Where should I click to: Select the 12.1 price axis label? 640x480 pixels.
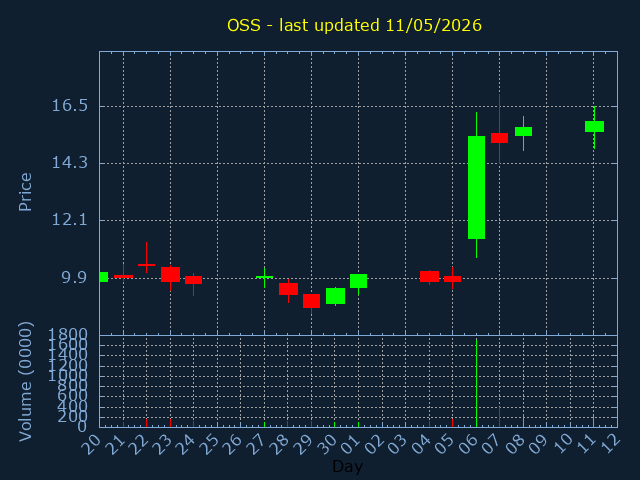[69, 220]
